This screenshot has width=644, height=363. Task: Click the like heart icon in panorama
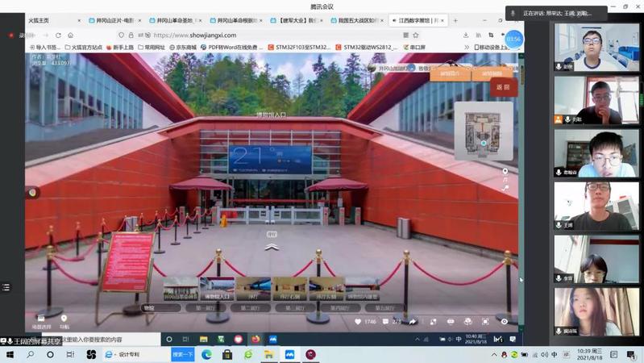point(358,322)
